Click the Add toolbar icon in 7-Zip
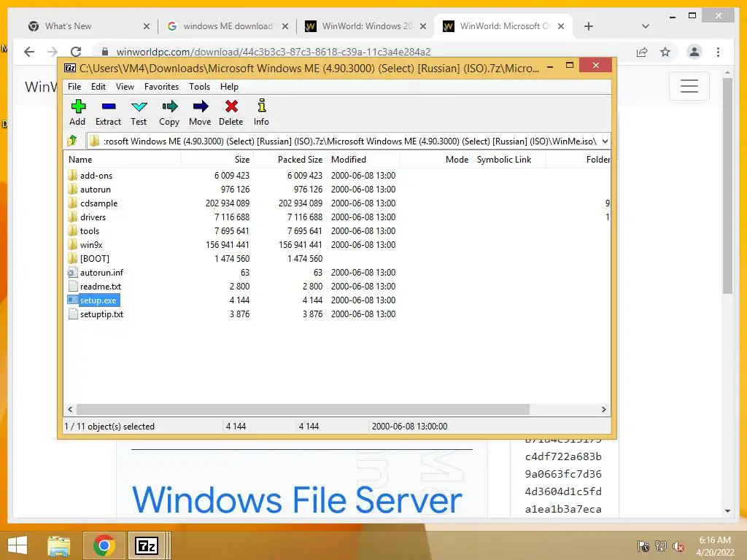The width and height of the screenshot is (747, 560). point(77,106)
